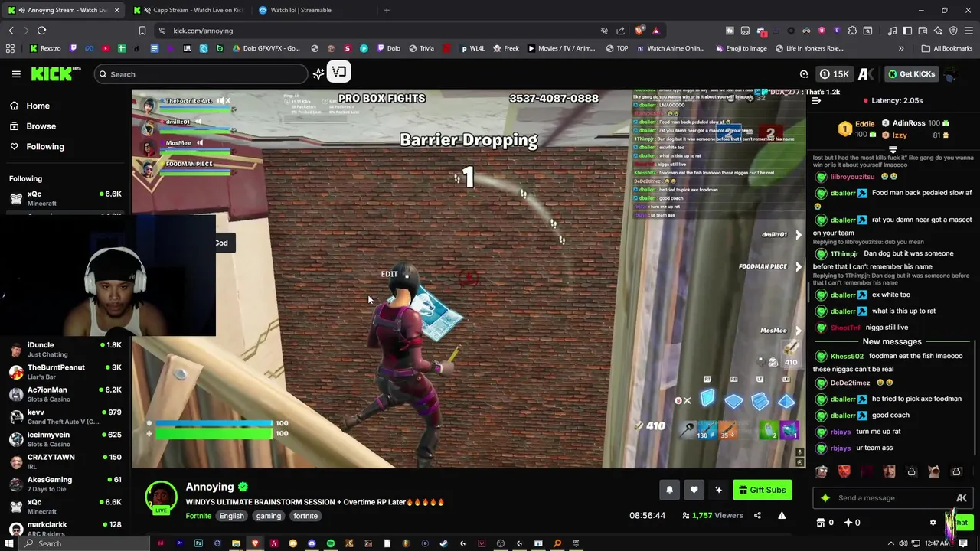Open the Brave shields lion icon

tap(640, 31)
